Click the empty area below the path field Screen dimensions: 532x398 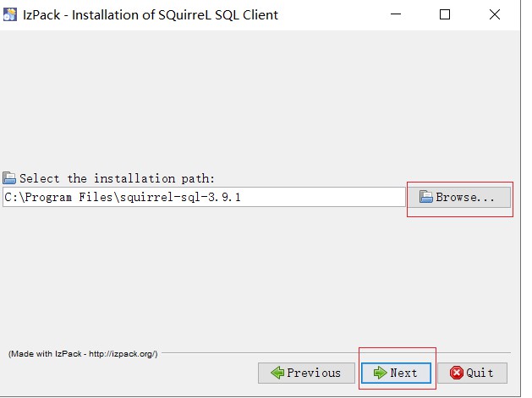[254, 270]
